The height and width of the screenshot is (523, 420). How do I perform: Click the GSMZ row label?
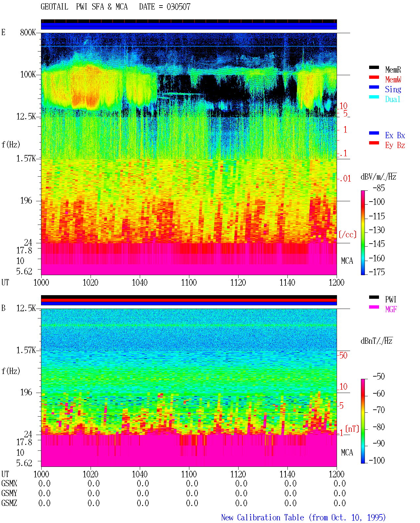(9, 503)
